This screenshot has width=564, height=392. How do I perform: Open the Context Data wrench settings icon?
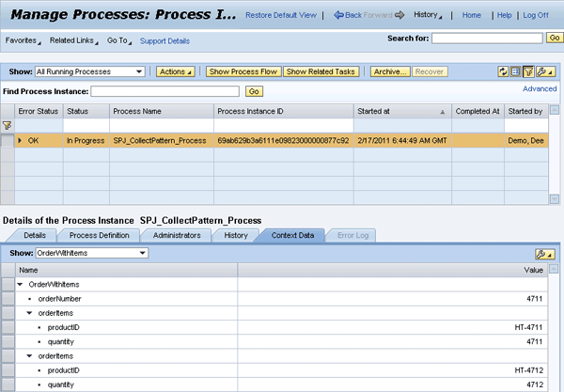coord(544,254)
